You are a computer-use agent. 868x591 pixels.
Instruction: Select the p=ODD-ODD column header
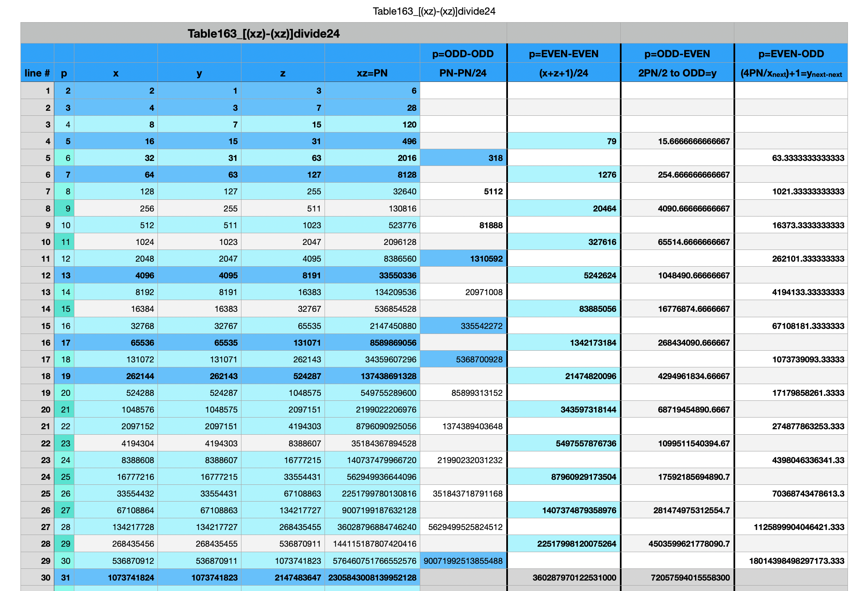pyautogui.click(x=463, y=54)
